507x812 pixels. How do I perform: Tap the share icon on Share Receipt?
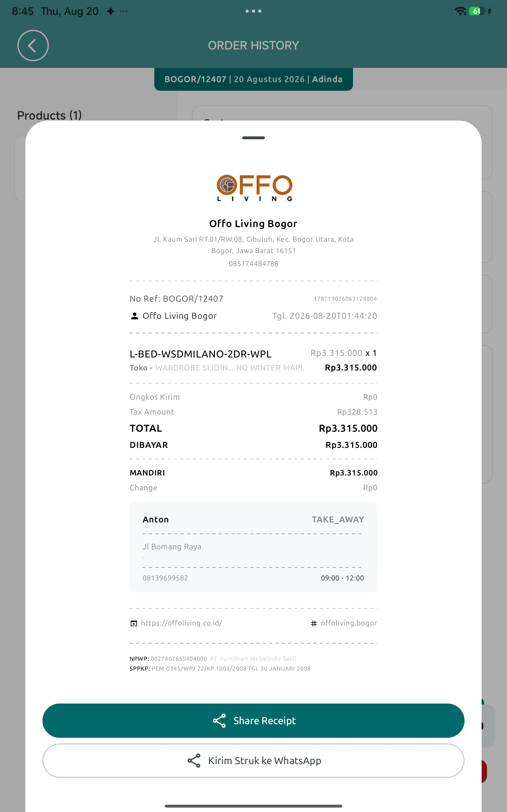tap(219, 720)
